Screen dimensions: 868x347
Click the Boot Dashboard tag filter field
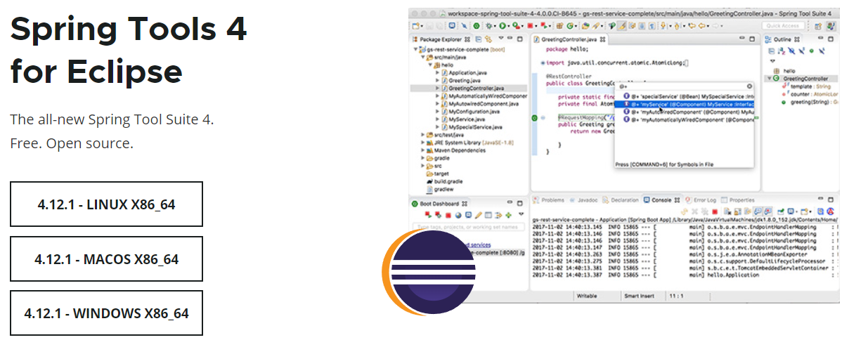pos(467,227)
